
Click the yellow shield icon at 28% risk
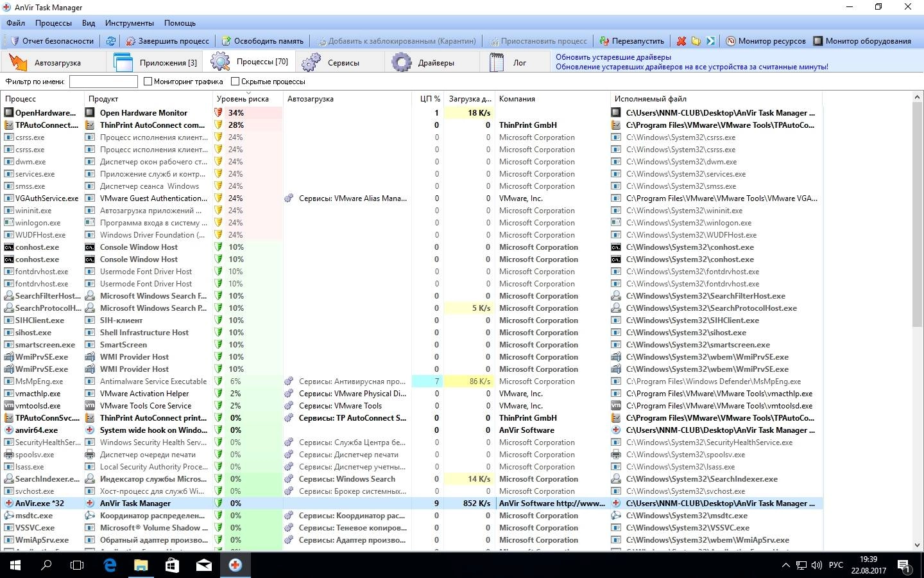pos(218,125)
